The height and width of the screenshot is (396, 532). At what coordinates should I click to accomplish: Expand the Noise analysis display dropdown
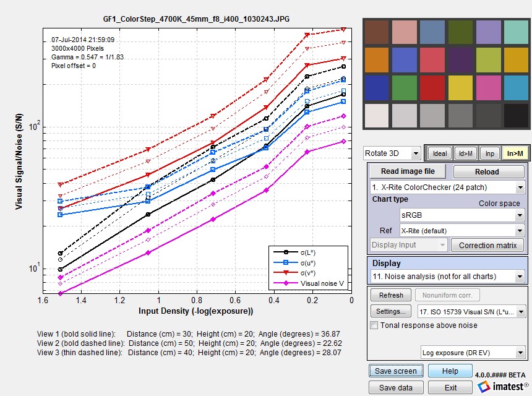point(447,277)
